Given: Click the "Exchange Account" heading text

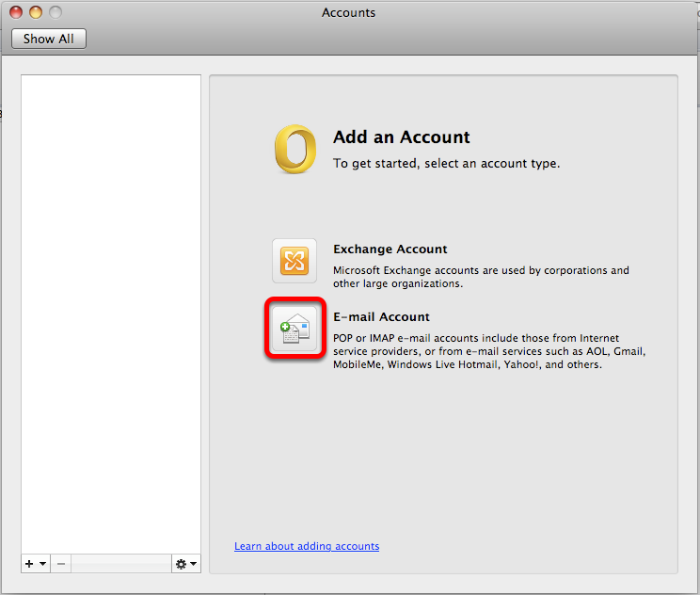Looking at the screenshot, I should 390,249.
